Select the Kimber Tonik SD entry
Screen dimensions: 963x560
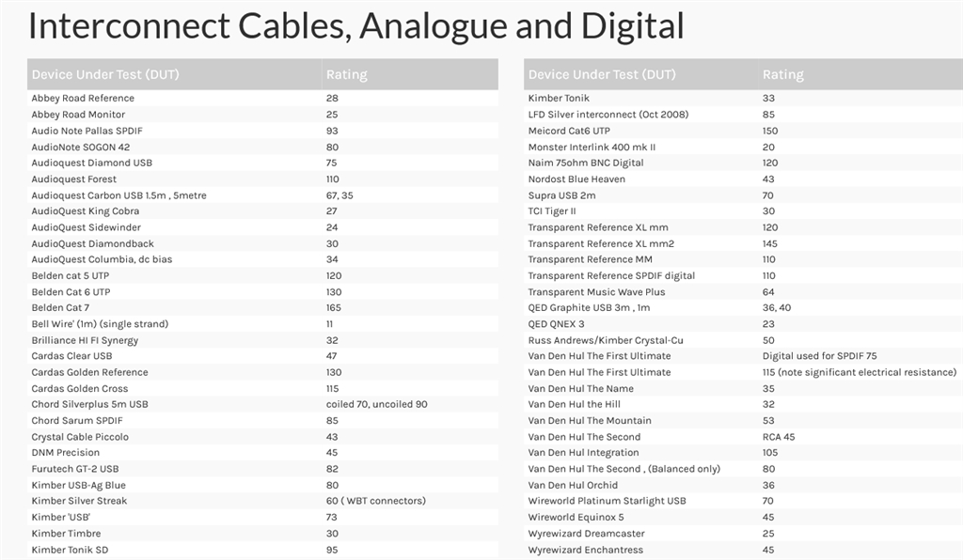tap(70, 550)
